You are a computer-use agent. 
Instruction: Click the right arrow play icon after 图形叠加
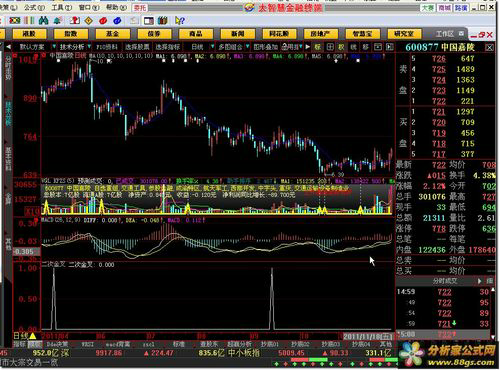[x=308, y=47]
